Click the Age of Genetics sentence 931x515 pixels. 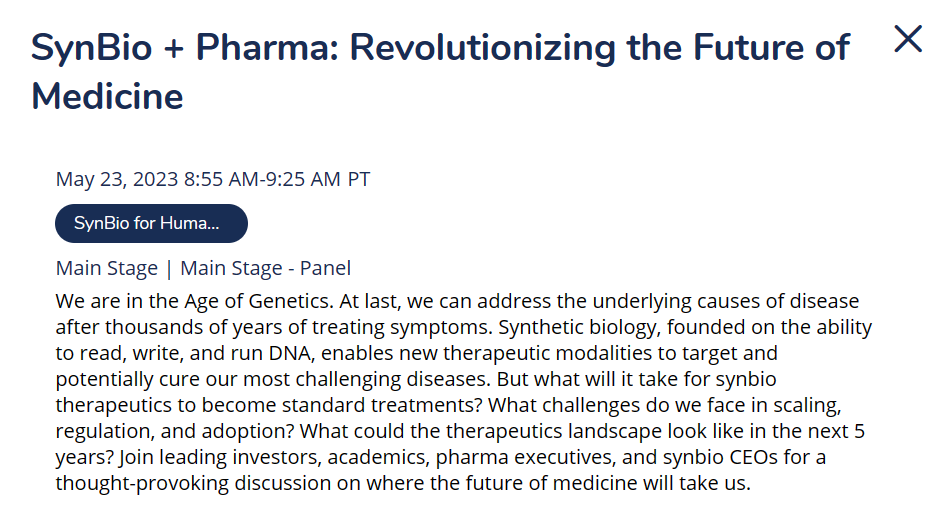tap(195, 301)
